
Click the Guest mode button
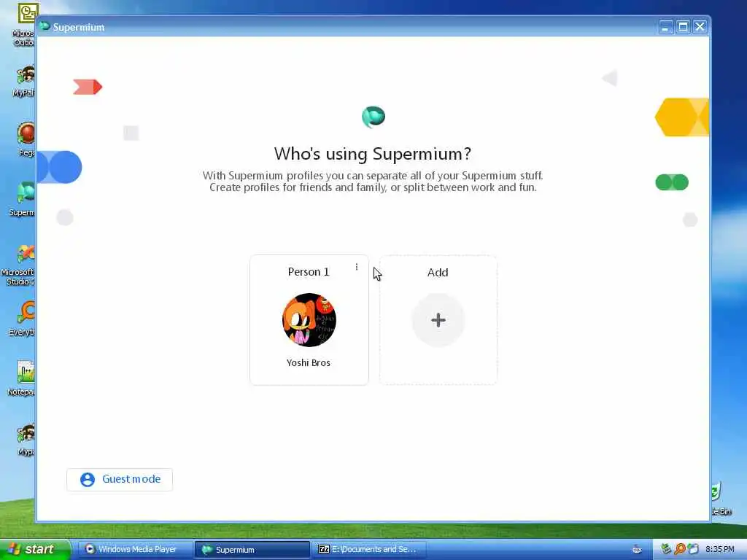pyautogui.click(x=120, y=480)
